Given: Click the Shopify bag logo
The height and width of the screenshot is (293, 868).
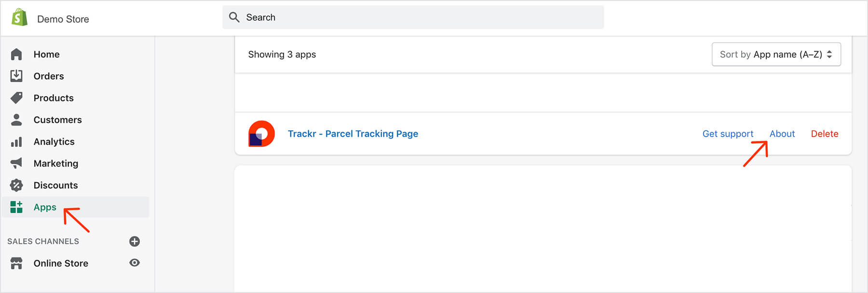Looking at the screenshot, I should [x=19, y=18].
